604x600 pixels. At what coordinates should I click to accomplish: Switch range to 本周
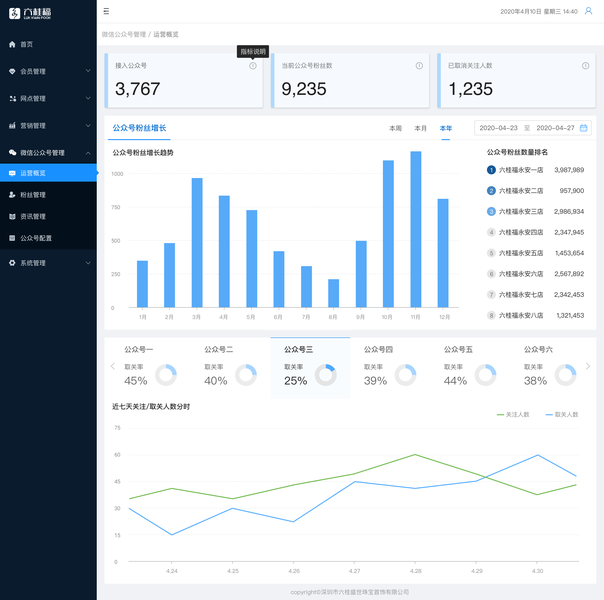396,128
